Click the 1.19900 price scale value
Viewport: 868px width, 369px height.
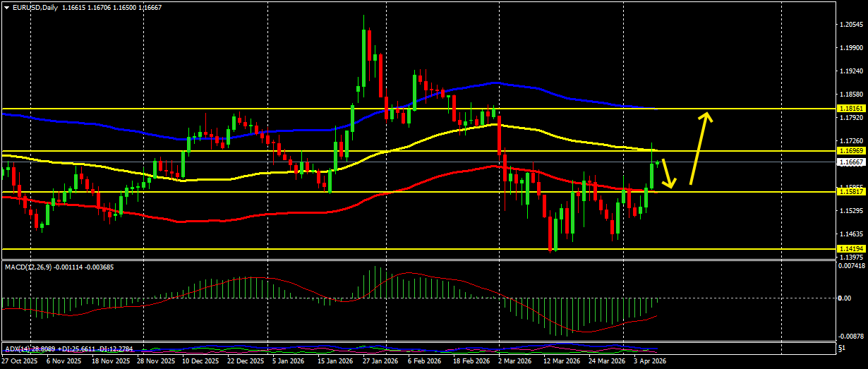click(852, 48)
